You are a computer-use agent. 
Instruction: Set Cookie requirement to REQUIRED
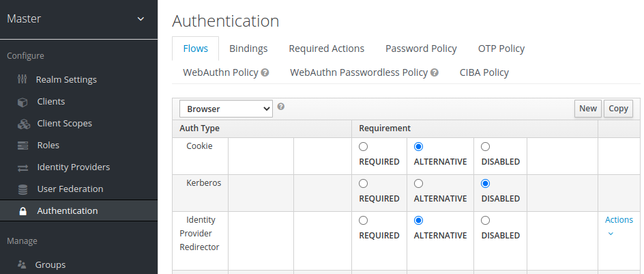363,146
